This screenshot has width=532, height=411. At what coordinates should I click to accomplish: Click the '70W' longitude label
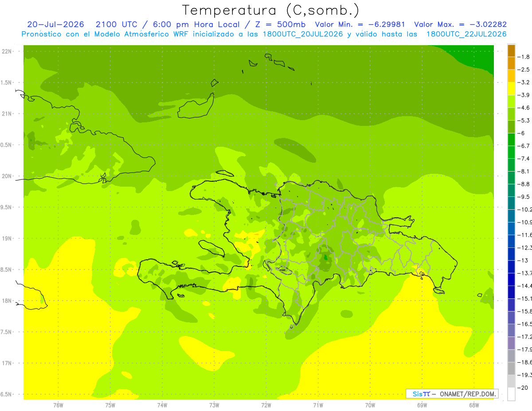370,405
